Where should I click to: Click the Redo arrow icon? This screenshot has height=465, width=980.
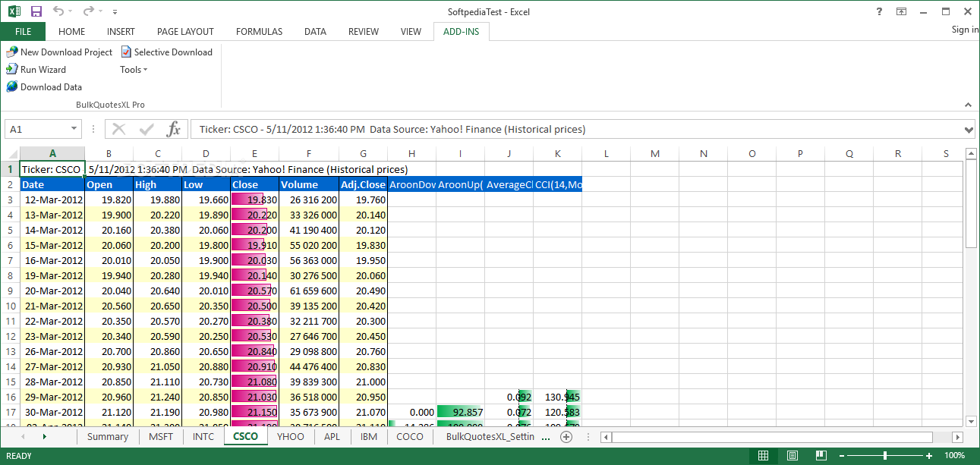(x=88, y=11)
